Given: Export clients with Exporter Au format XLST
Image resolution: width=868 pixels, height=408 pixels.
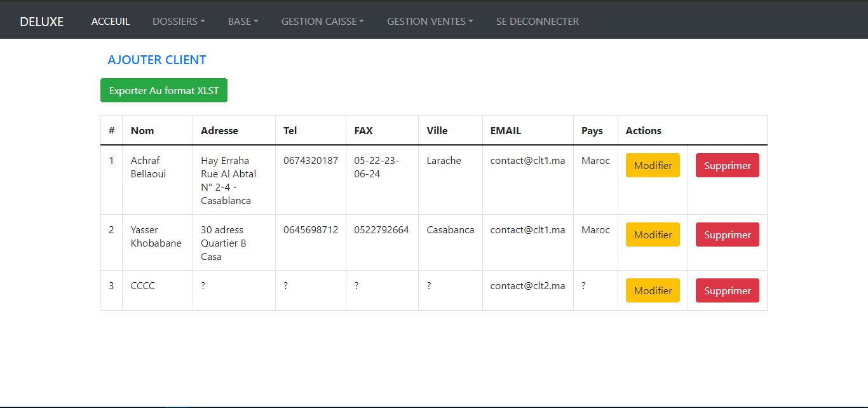Looking at the screenshot, I should [x=163, y=90].
